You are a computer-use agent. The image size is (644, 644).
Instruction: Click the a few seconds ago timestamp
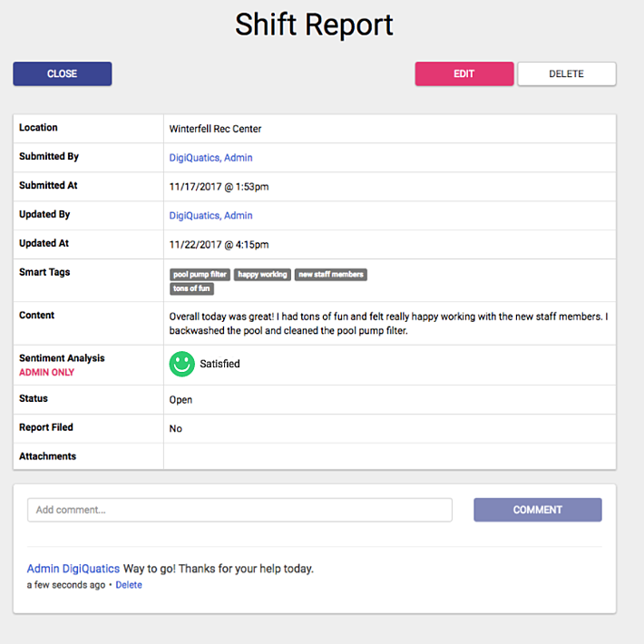point(66,585)
